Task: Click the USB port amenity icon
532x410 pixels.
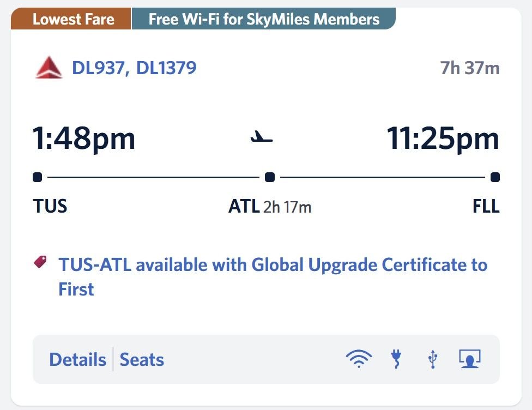Action: [x=432, y=359]
